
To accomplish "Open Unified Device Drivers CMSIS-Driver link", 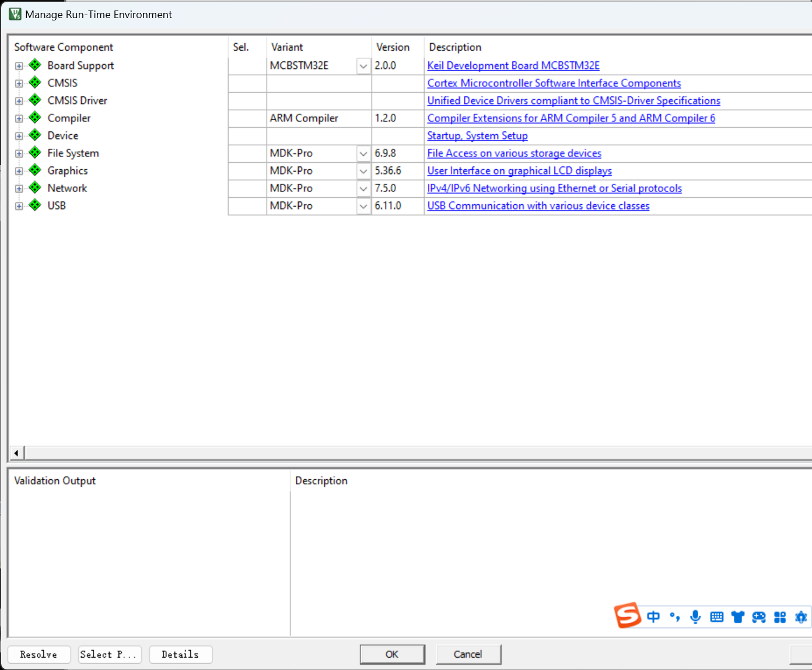I will 573,100.
